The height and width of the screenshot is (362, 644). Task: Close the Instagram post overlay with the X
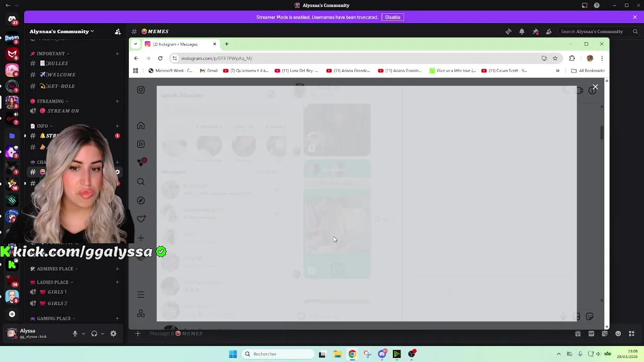595,87
